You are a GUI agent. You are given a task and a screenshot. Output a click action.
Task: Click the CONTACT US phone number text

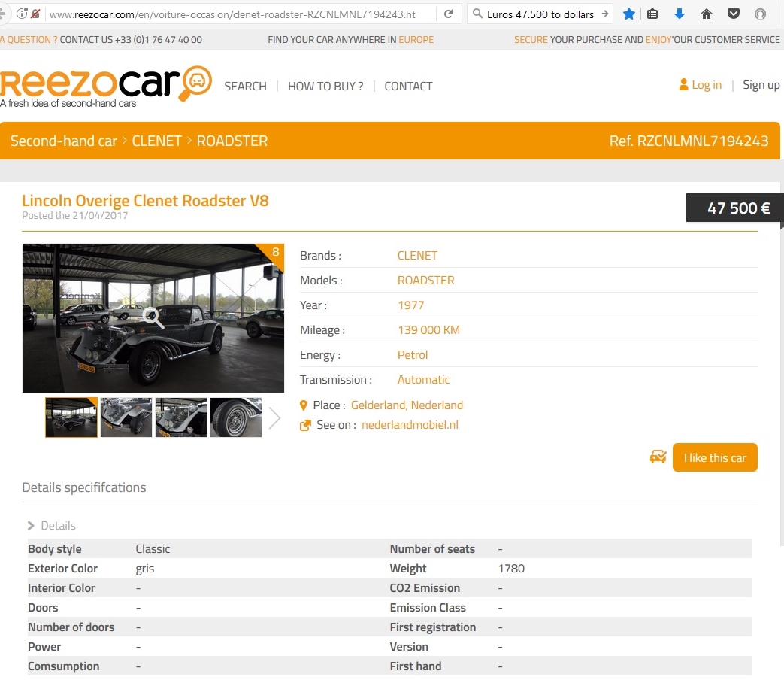(x=131, y=40)
